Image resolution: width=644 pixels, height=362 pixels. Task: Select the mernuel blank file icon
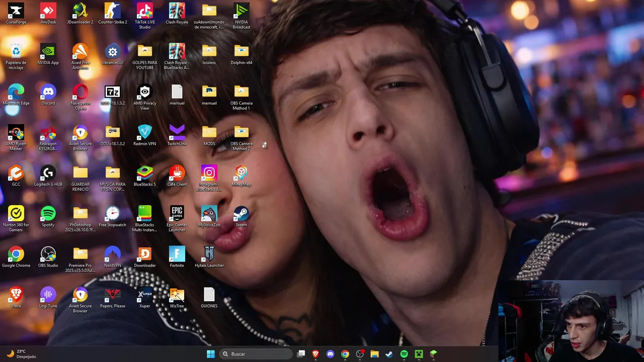click(177, 95)
